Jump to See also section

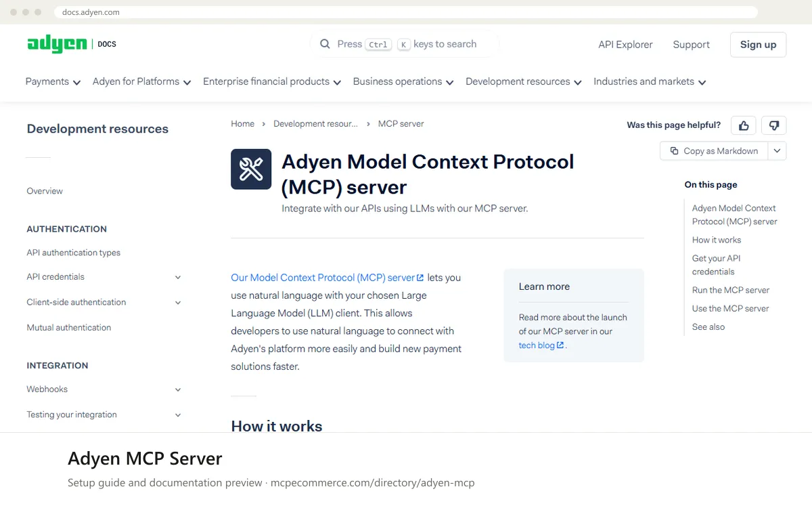pyautogui.click(x=708, y=326)
